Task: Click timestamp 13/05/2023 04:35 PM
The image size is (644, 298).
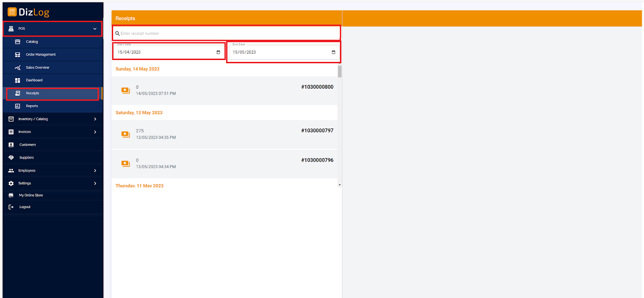Action: click(x=156, y=138)
